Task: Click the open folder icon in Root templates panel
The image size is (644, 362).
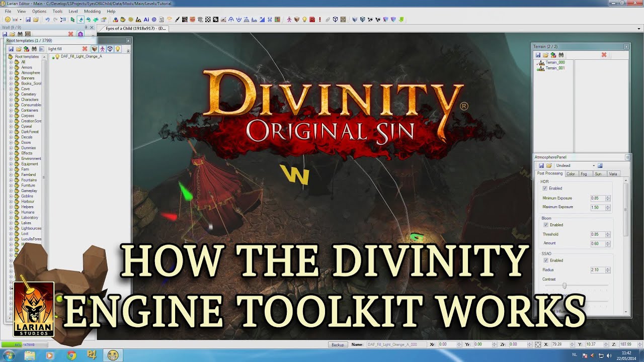Action: [19, 49]
